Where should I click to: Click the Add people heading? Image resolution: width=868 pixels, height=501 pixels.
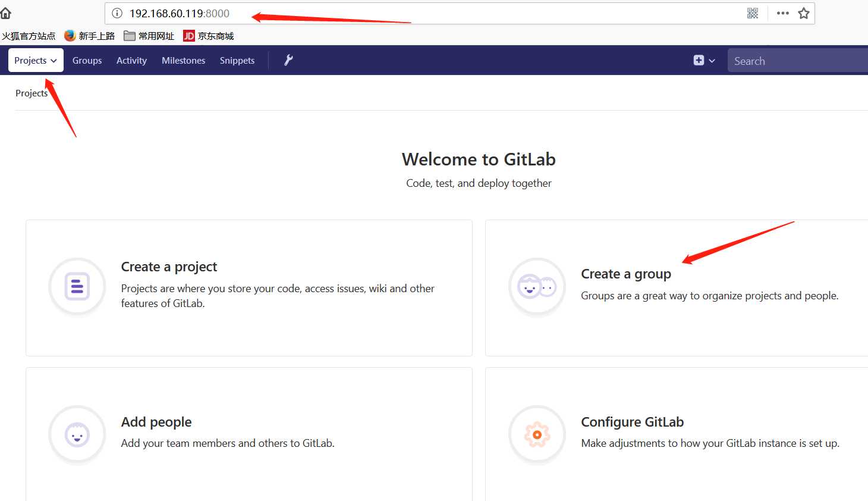tap(156, 422)
